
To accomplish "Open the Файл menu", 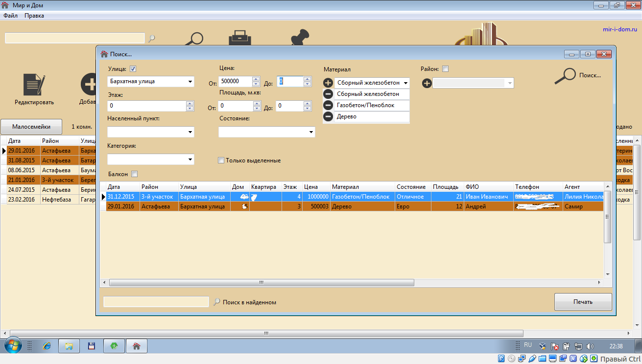I will (10, 16).
